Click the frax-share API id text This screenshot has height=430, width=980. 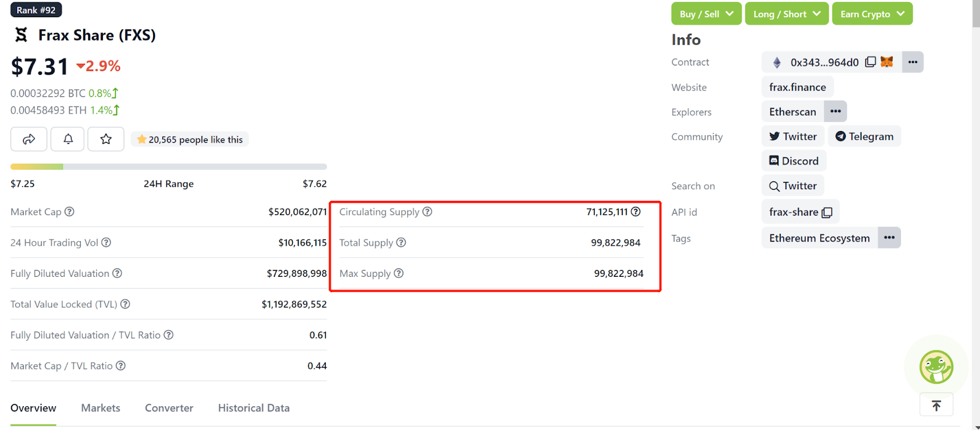coord(794,212)
